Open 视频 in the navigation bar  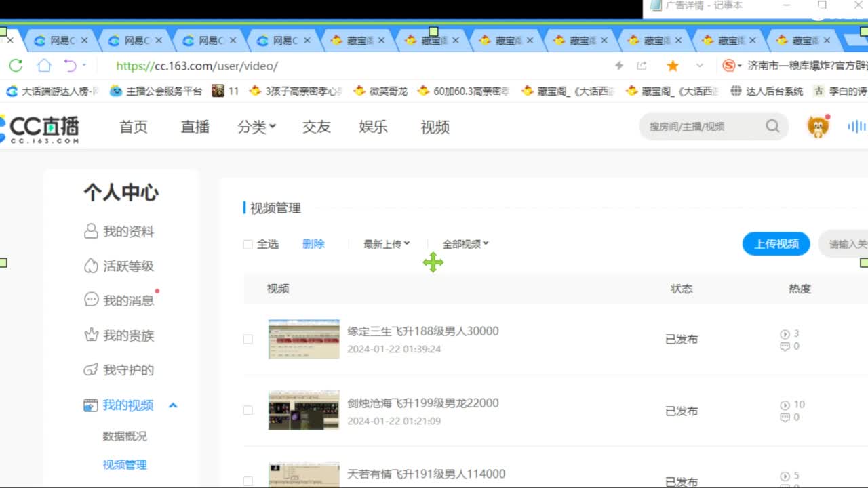(x=435, y=127)
